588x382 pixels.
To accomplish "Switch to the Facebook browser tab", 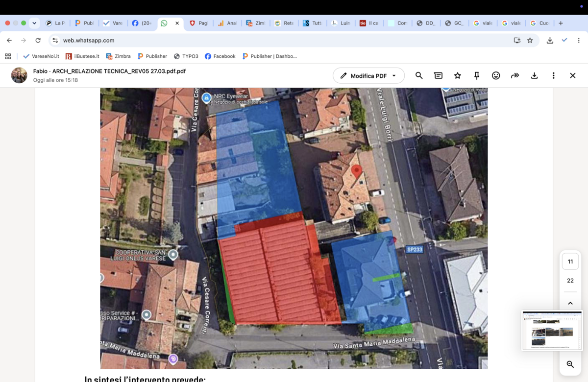I will tap(142, 23).
